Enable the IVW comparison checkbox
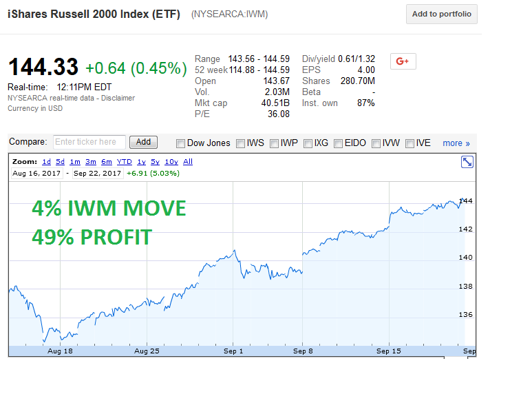 [x=376, y=143]
